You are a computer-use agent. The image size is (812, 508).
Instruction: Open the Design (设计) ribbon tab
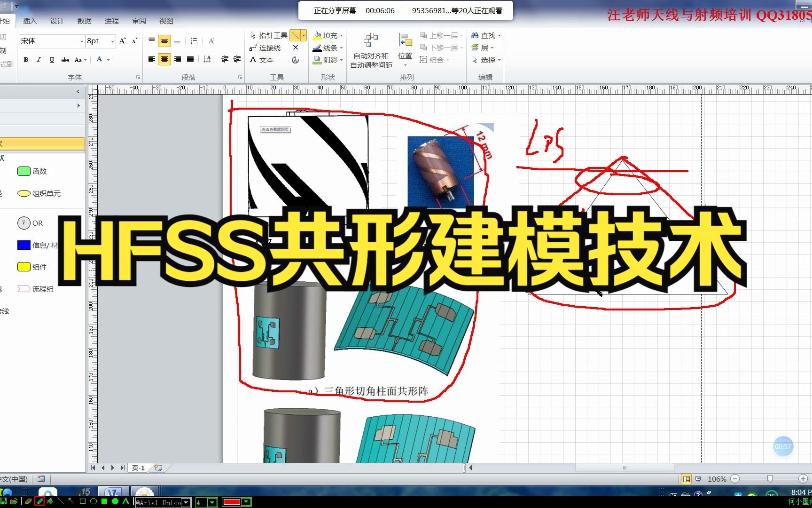[57, 21]
